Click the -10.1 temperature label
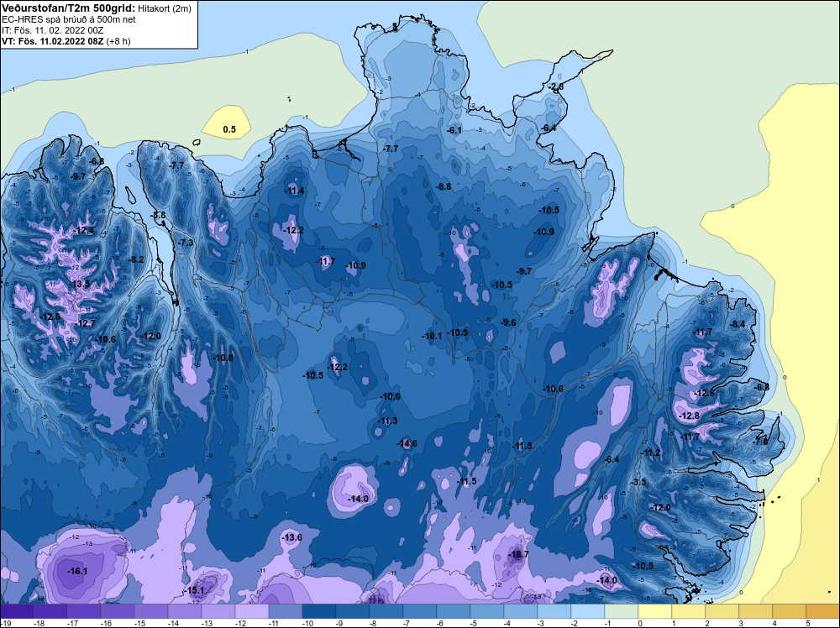840x628 pixels. 432,336
